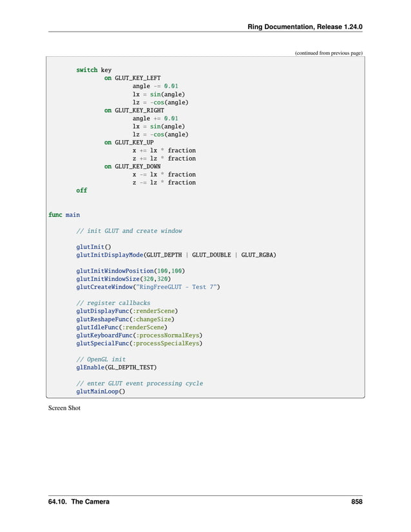Viewport: 411px width, 532px height.
Task: Click the 'z -= lz * fraction' line
Action: click(x=164, y=182)
